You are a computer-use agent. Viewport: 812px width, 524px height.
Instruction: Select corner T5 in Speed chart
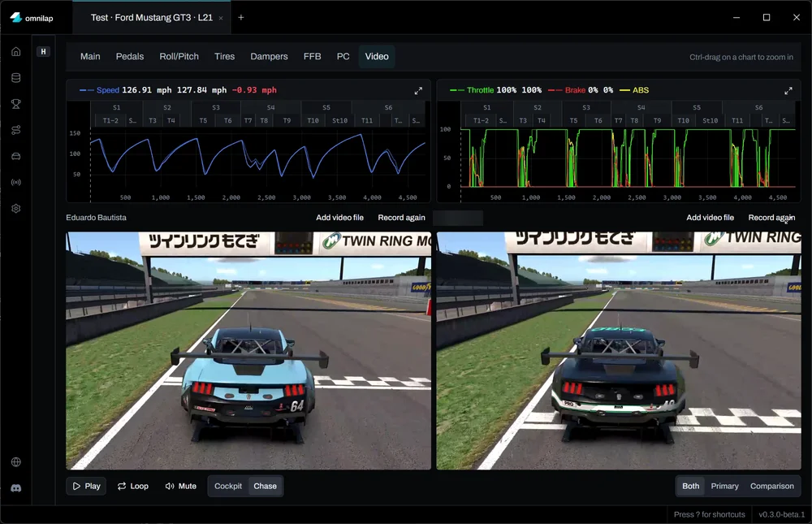point(203,121)
